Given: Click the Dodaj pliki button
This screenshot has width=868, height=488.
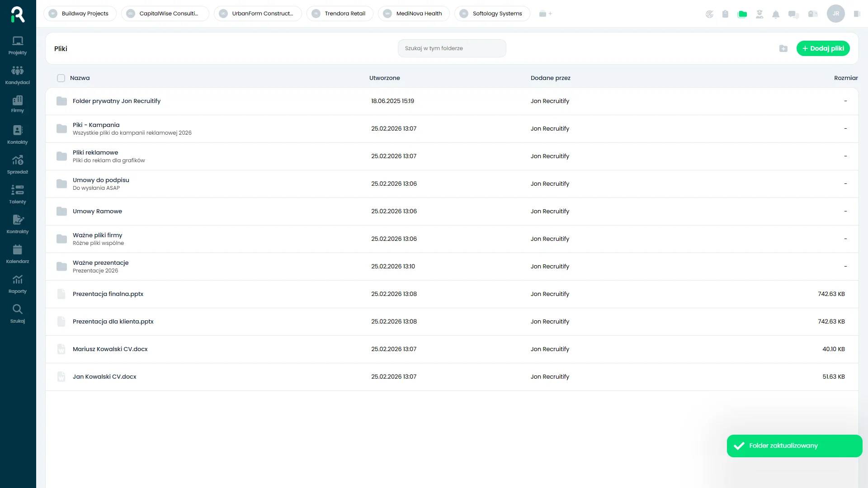Looking at the screenshot, I should click(823, 48).
